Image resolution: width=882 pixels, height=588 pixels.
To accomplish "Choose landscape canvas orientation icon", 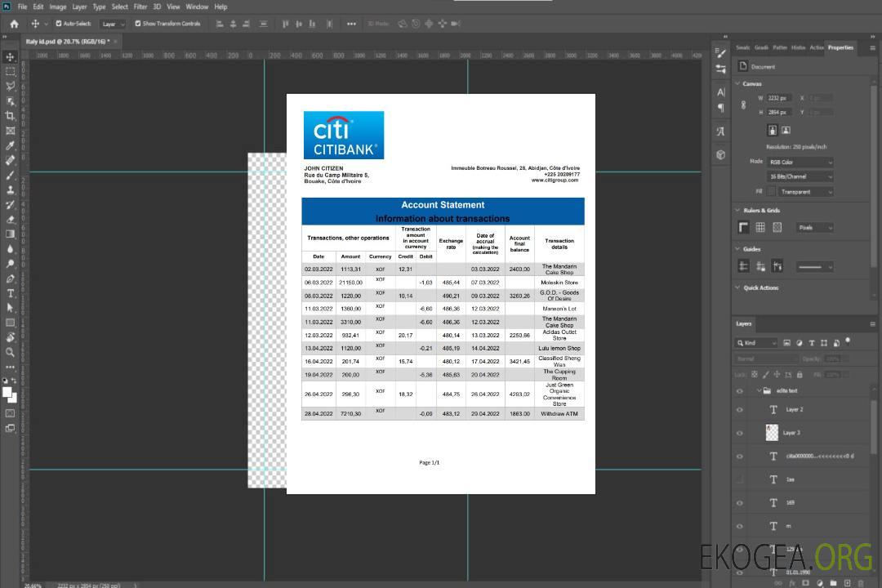I will pyautogui.click(x=786, y=131).
